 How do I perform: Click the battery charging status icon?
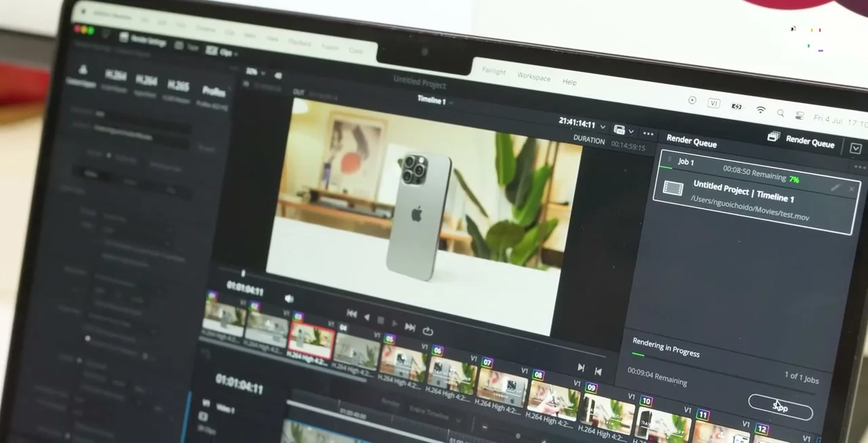click(737, 106)
